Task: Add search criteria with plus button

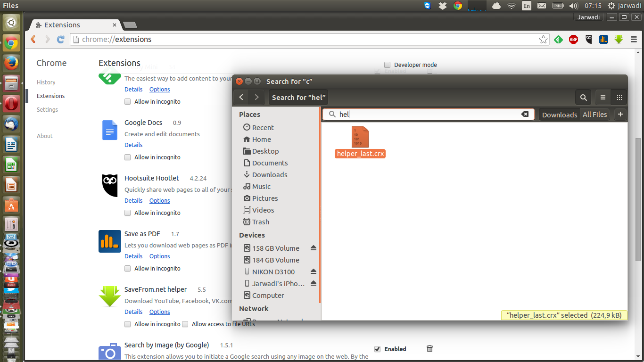Action: (620, 114)
